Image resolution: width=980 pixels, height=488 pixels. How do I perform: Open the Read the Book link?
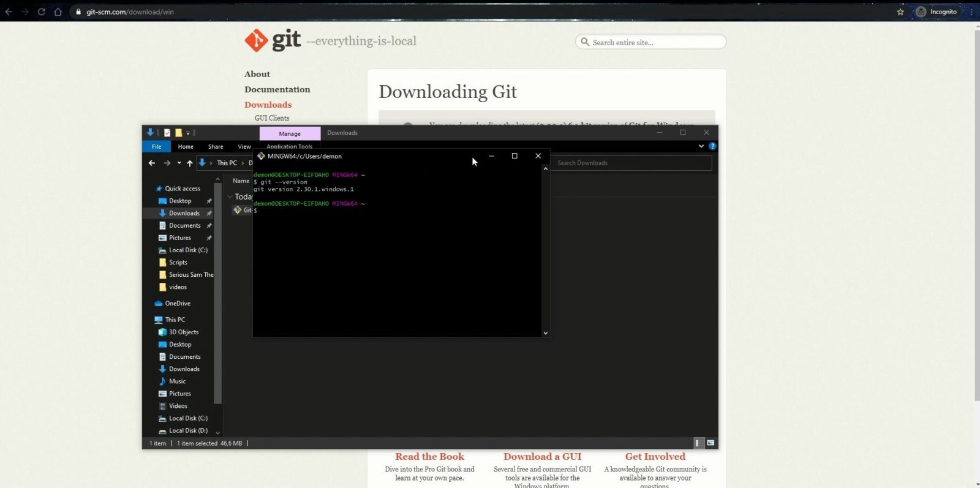pos(430,457)
